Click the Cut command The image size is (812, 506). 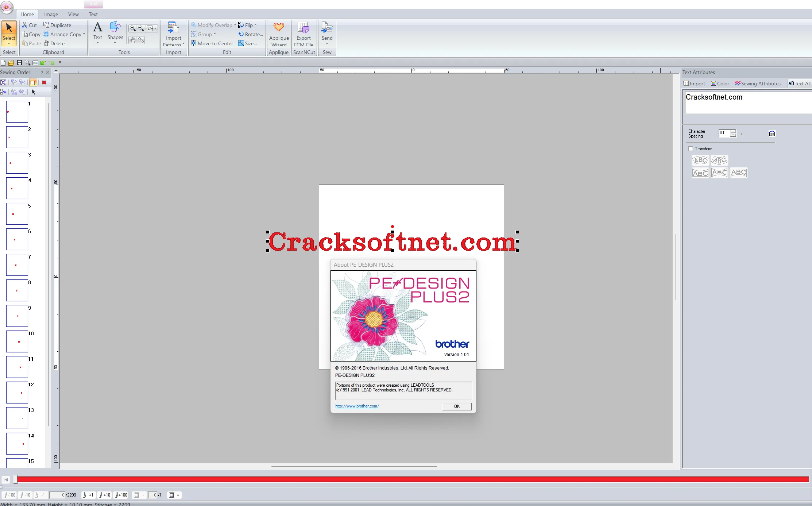click(30, 25)
